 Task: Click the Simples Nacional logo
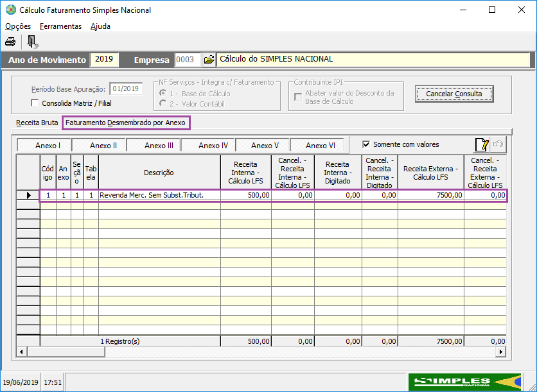pyautogui.click(x=465, y=382)
